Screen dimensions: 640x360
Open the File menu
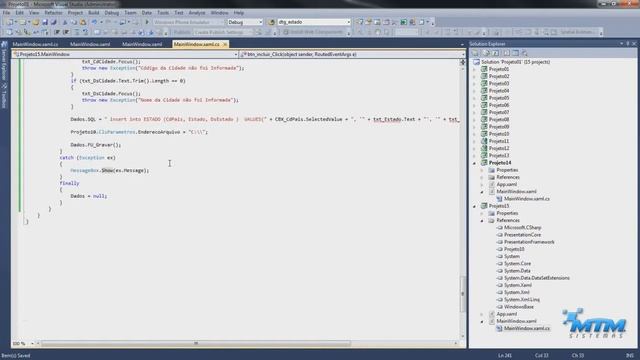pyautogui.click(x=7, y=13)
